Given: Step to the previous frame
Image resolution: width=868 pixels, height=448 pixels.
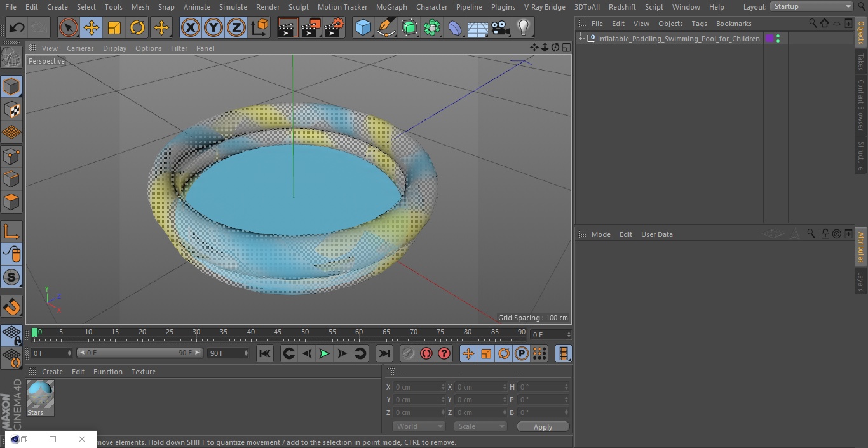Looking at the screenshot, I should click(x=306, y=353).
